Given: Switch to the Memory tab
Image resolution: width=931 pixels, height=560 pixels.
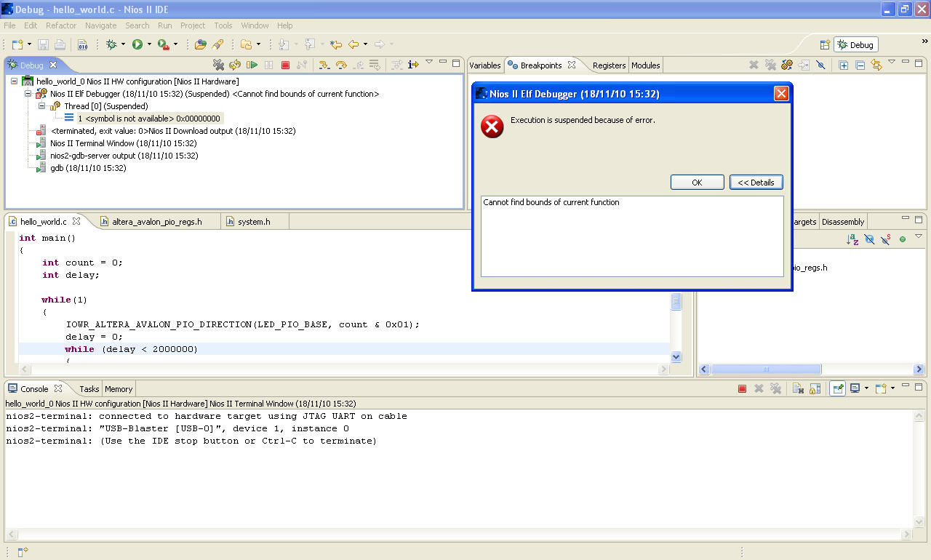Looking at the screenshot, I should point(119,389).
